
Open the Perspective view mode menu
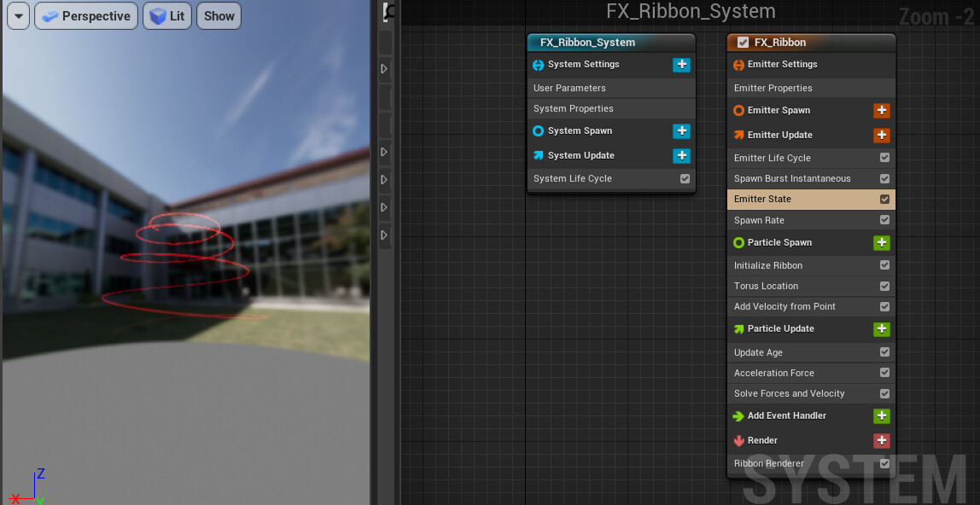click(x=86, y=16)
